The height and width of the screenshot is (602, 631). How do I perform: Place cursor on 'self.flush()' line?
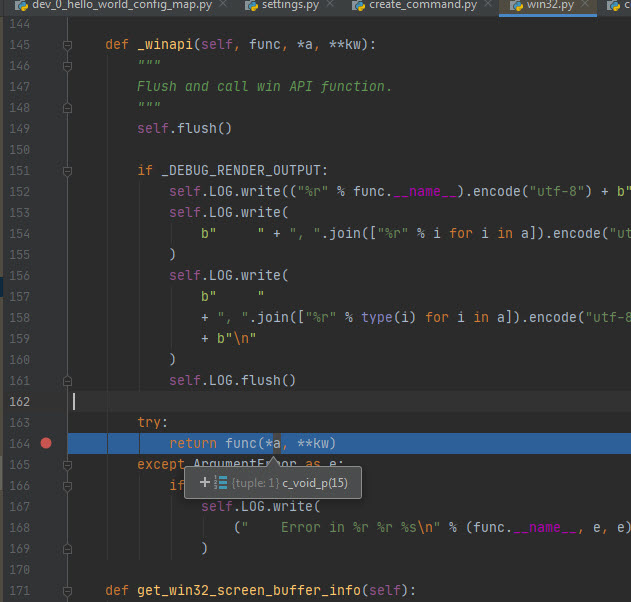tap(184, 128)
